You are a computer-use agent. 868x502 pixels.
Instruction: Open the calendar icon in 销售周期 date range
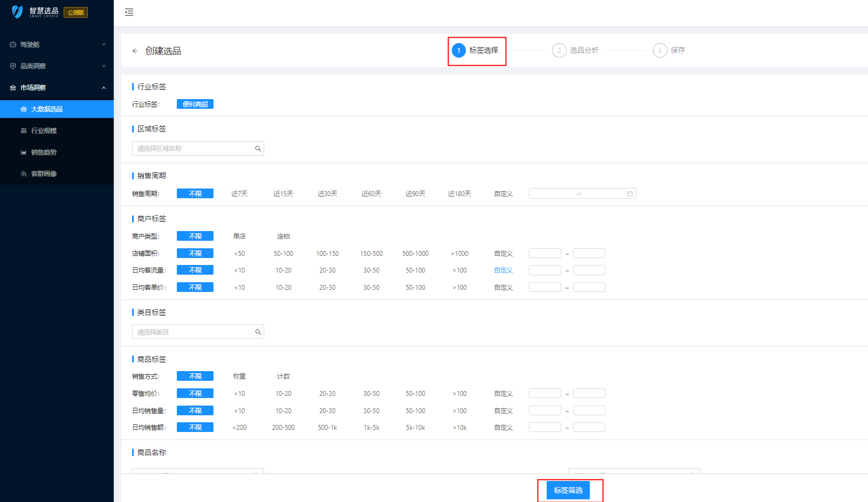click(629, 194)
